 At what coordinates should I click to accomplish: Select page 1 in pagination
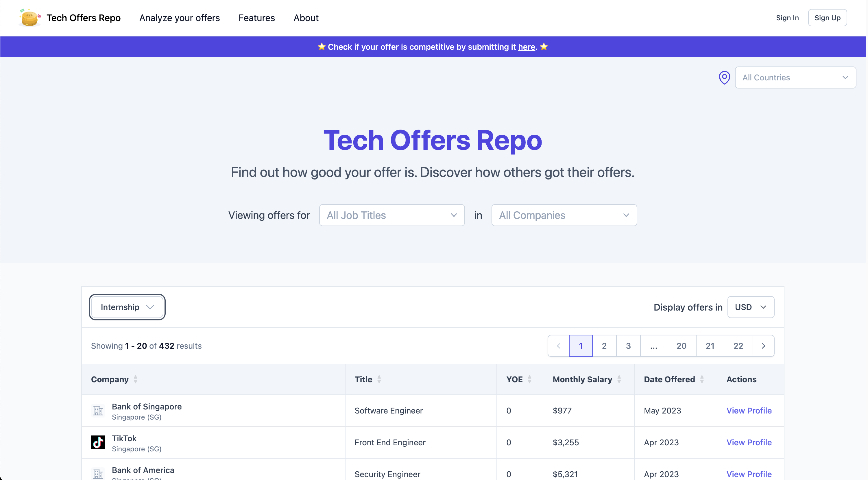(581, 346)
